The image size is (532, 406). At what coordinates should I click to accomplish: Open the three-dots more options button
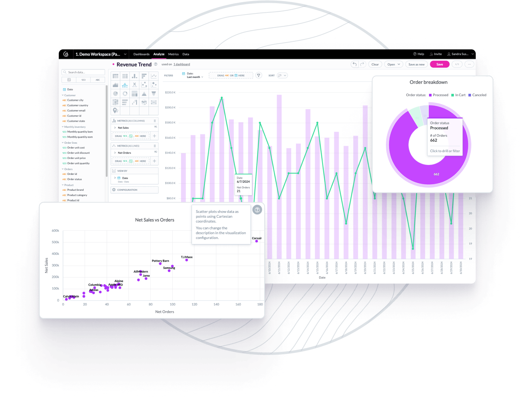pyautogui.click(x=469, y=64)
